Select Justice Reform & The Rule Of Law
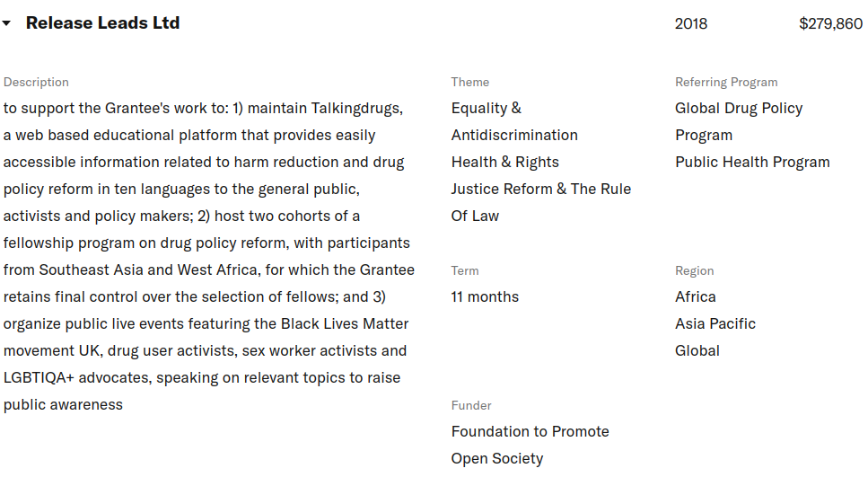The height and width of the screenshot is (486, 868). (540, 202)
